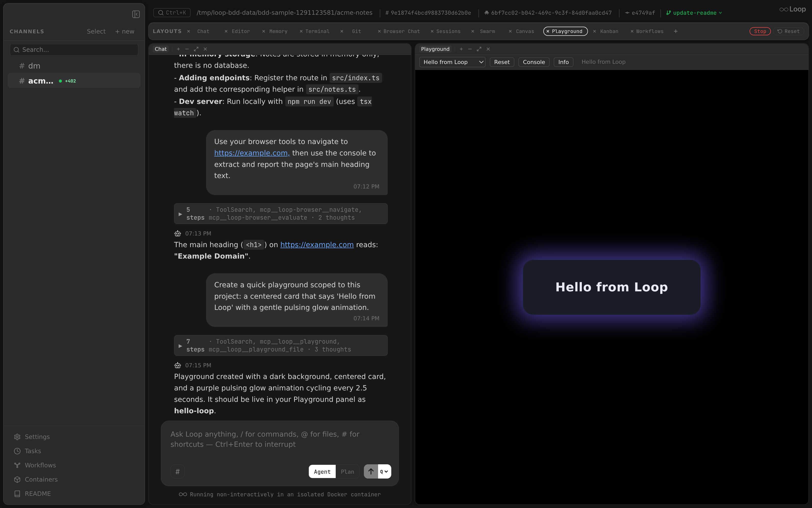This screenshot has width=812, height=508.
Task: Click the # shortcuts button in composer
Action: click(178, 471)
